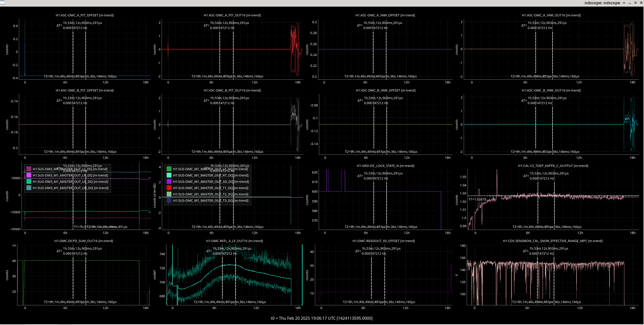
Task: Click the H1:ASC-OMC_A_PIT_OUT16 plot title
Action: [232, 15]
